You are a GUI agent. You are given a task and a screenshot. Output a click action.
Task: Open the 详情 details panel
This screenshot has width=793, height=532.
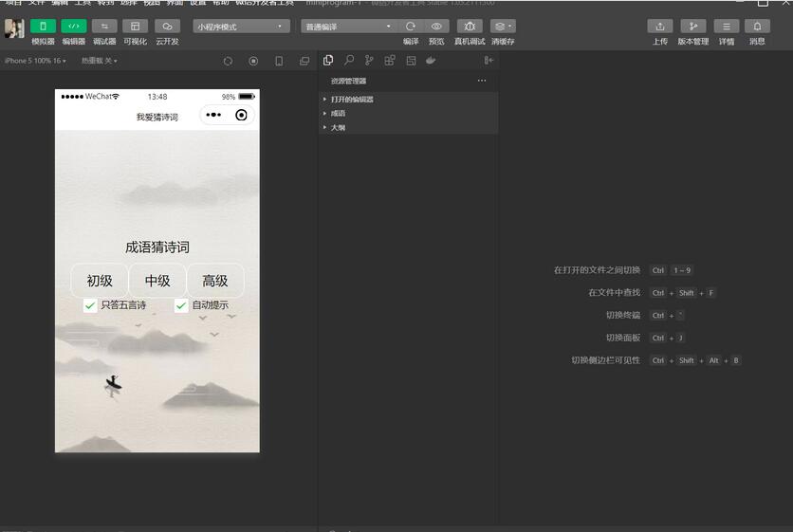click(727, 27)
